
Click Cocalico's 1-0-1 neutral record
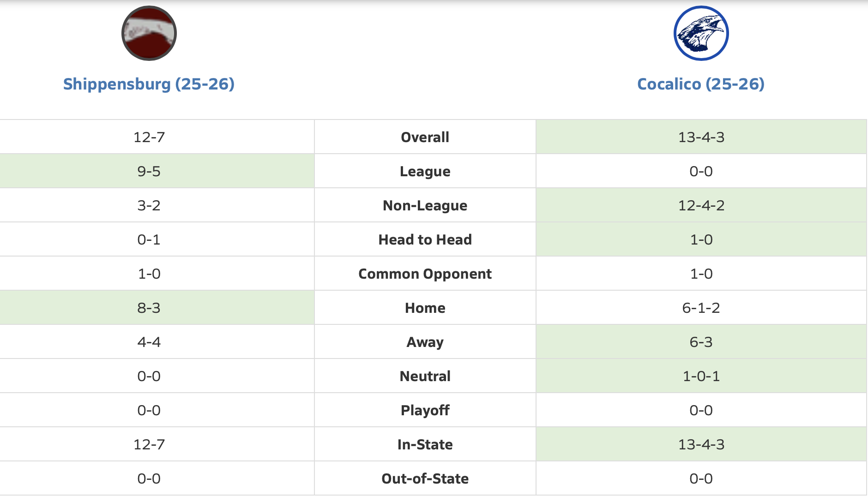pos(701,376)
